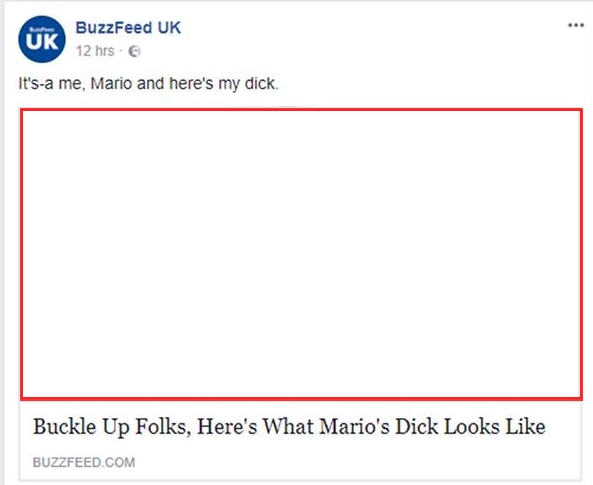Click the BUZZFEED.COM source domain label
The width and height of the screenshot is (593, 485).
click(x=84, y=462)
